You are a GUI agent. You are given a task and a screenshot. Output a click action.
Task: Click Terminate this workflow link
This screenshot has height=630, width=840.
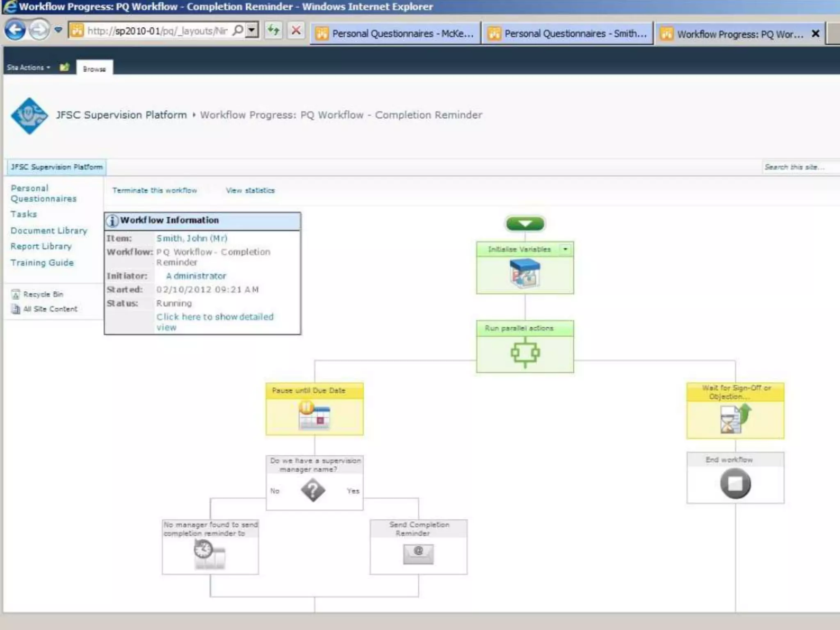pyautogui.click(x=155, y=190)
